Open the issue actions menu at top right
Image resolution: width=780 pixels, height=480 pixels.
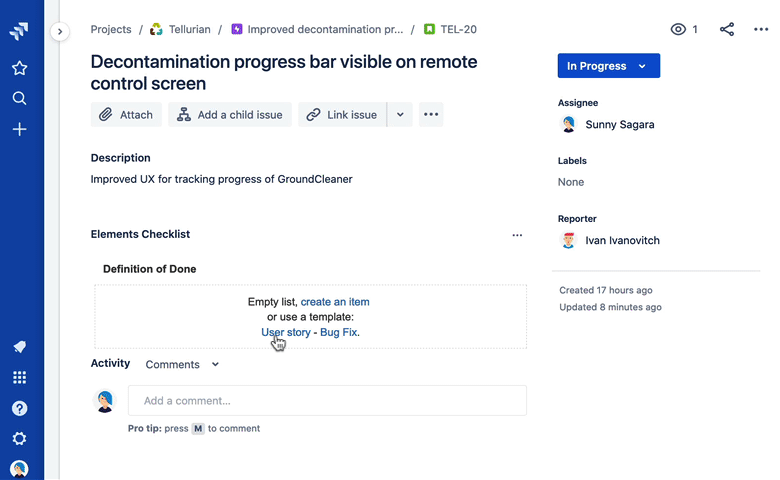point(761,30)
